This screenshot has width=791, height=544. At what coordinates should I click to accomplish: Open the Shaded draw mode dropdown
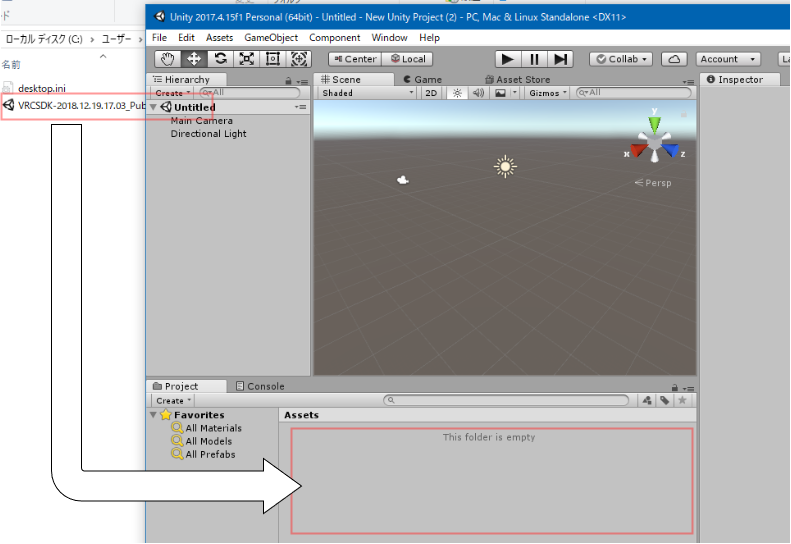366,93
